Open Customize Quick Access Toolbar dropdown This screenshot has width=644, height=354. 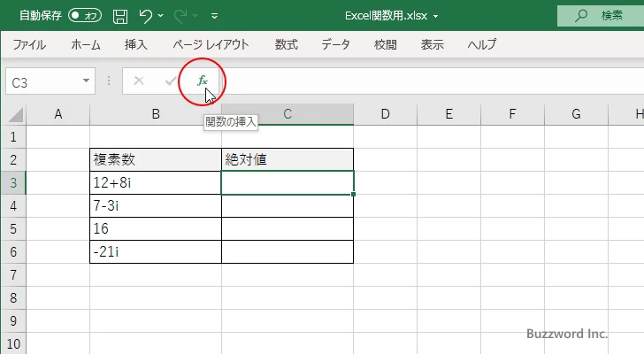214,16
